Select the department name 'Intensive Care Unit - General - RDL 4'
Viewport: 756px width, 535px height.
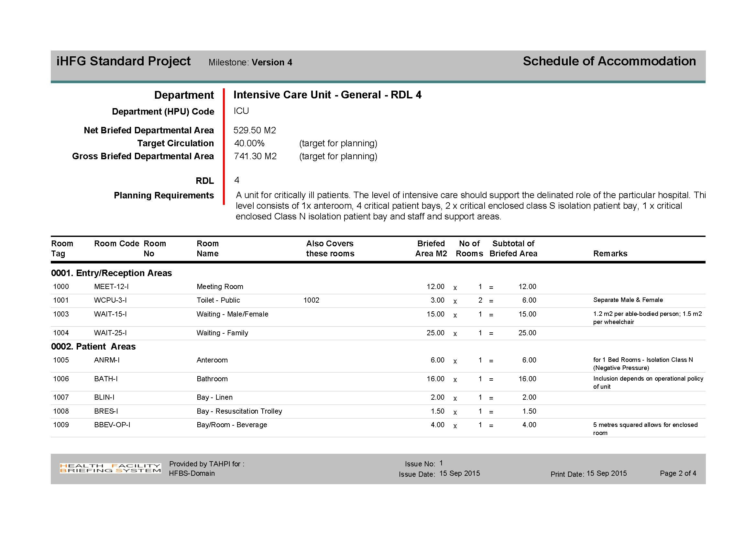coord(327,95)
